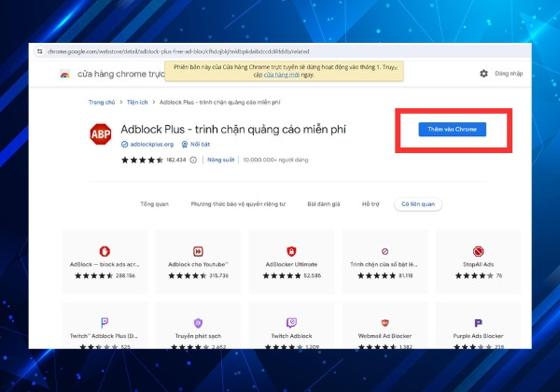
Task: Open Truyền phát sạch card title
Action: (x=198, y=336)
